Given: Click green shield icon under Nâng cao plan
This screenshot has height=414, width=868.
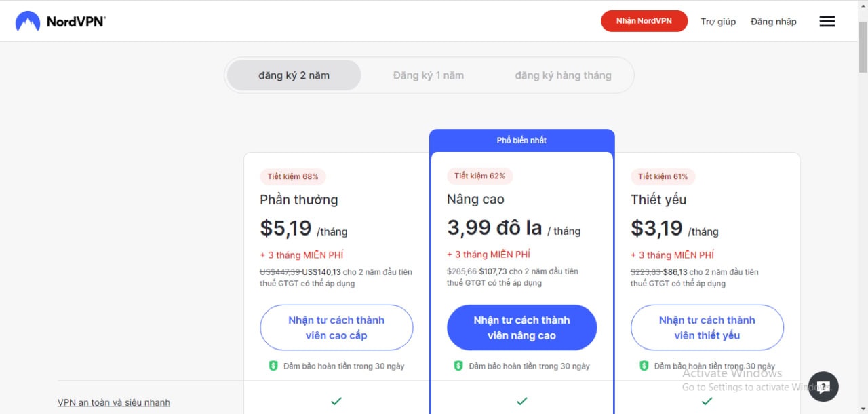Looking at the screenshot, I should (458, 366).
